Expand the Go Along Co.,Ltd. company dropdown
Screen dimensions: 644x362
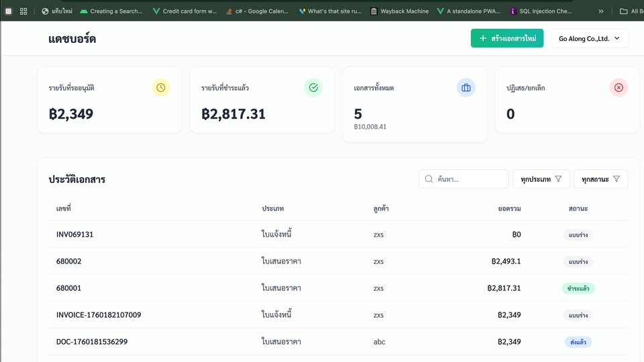pyautogui.click(x=589, y=39)
